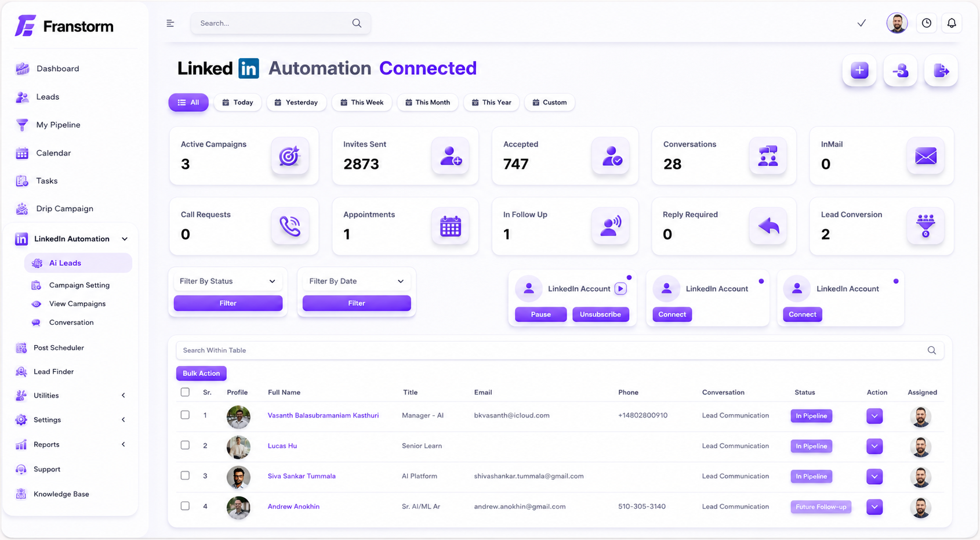Click the table search magnifier icon
Screen dimensions: 980x540
(x=932, y=350)
